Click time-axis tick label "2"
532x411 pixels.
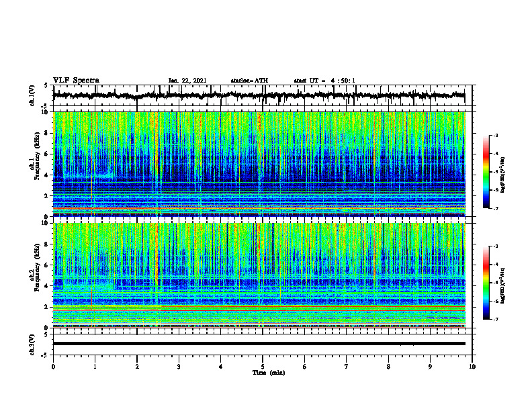137,367
